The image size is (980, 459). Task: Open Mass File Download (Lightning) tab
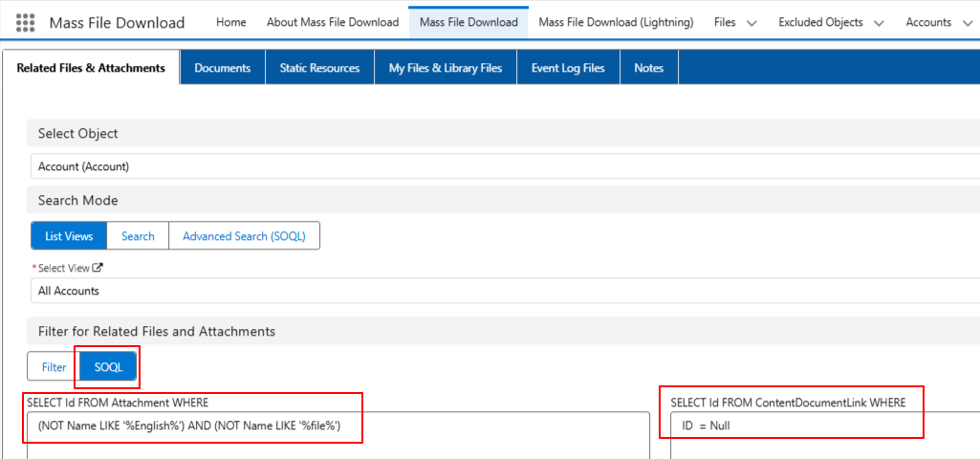pyautogui.click(x=616, y=23)
